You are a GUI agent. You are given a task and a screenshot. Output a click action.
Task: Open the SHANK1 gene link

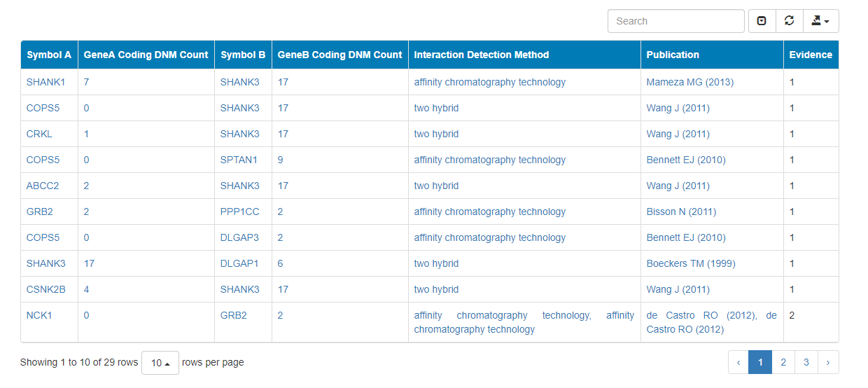pos(46,82)
